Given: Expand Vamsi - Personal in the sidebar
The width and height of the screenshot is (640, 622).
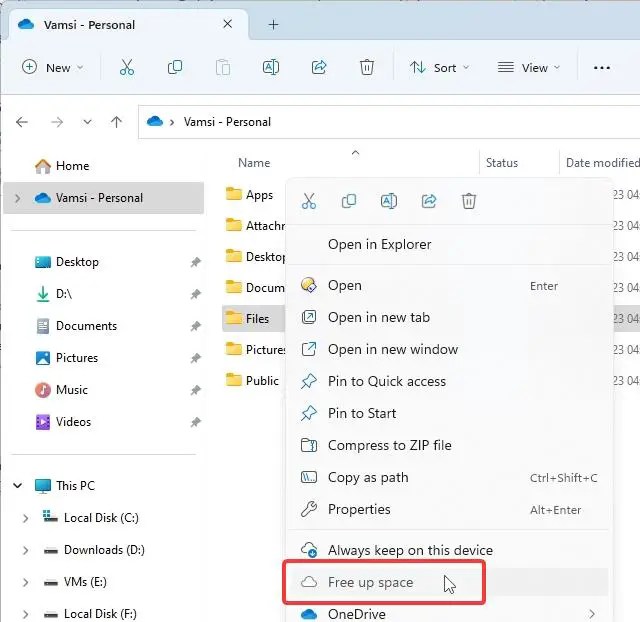Looking at the screenshot, I should (x=18, y=198).
